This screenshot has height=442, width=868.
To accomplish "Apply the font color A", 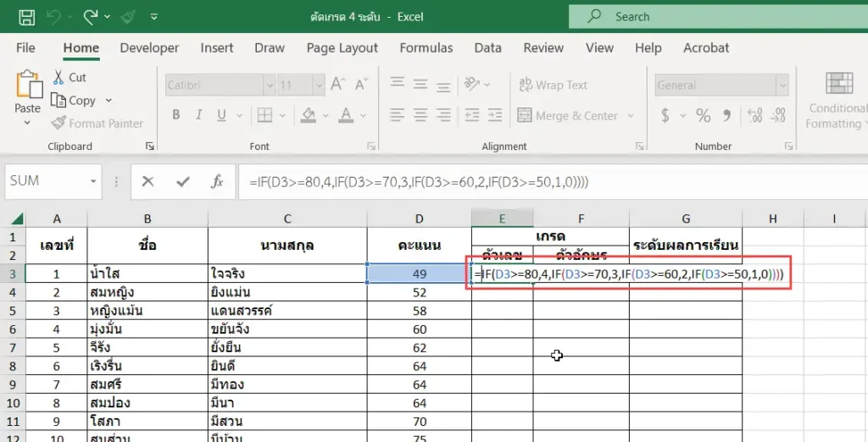I will coord(347,115).
